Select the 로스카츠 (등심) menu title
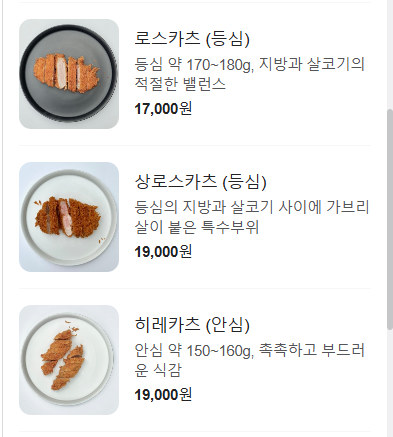This screenshot has width=393, height=437. click(192, 39)
